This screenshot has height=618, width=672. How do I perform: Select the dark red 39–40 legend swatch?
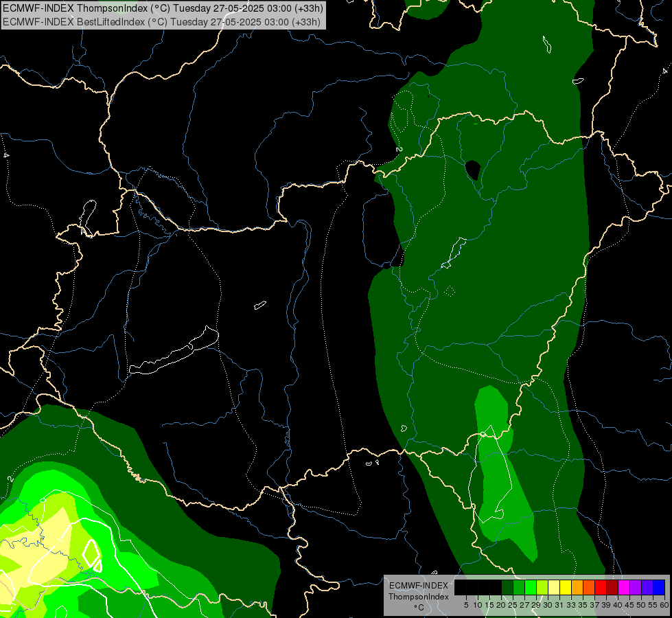[x=612, y=587]
